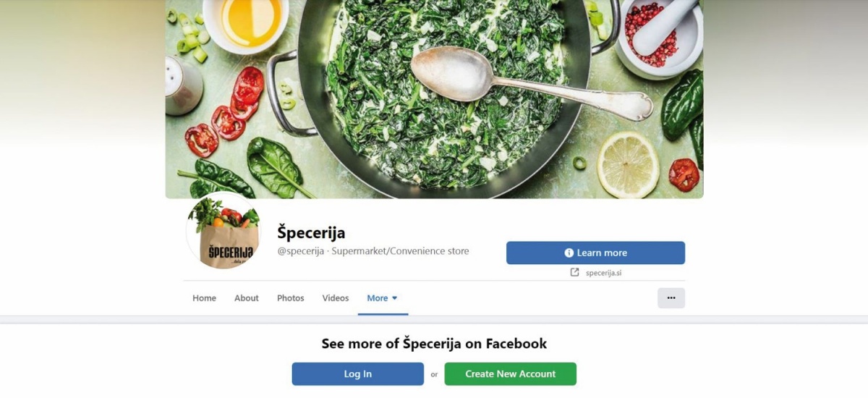Screen dimensions: 868x398
Task: Click the "or" text between login buttons
Action: [x=434, y=374]
